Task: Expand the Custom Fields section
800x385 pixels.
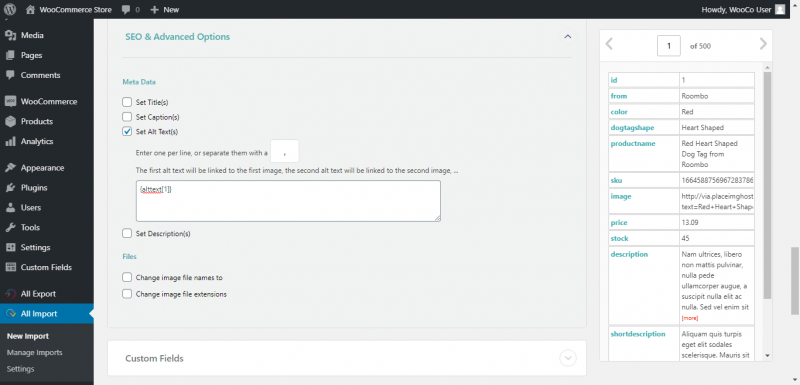Action: click(x=567, y=358)
